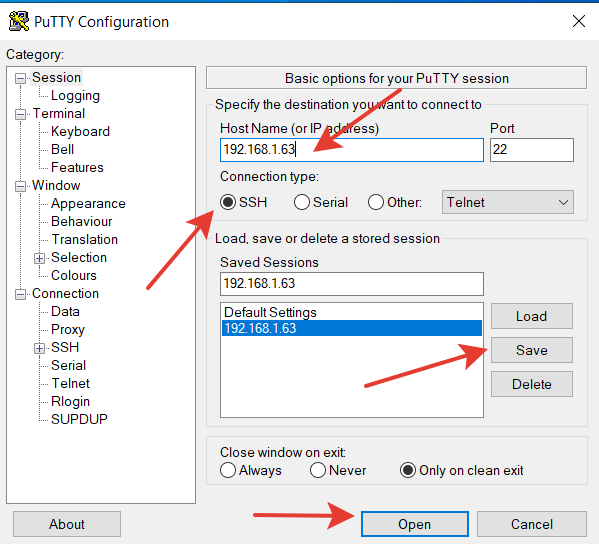The width and height of the screenshot is (599, 544).
Task: Close the PuTTY Configuration window
Action: [579, 21]
